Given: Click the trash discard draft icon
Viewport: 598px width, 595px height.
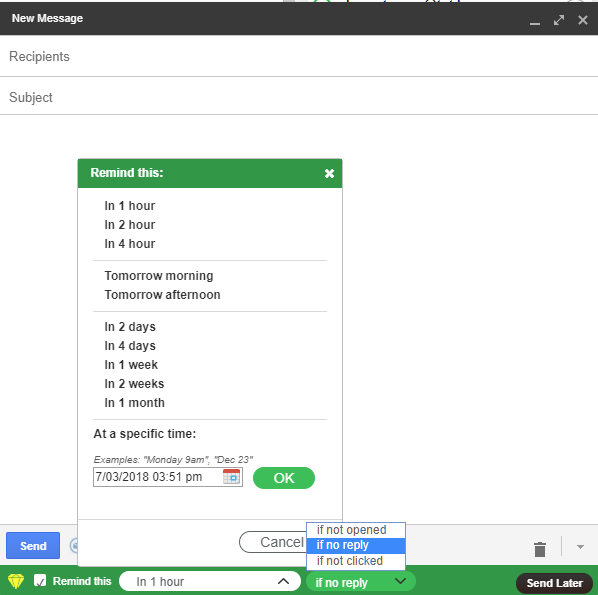Looking at the screenshot, I should 540,549.
